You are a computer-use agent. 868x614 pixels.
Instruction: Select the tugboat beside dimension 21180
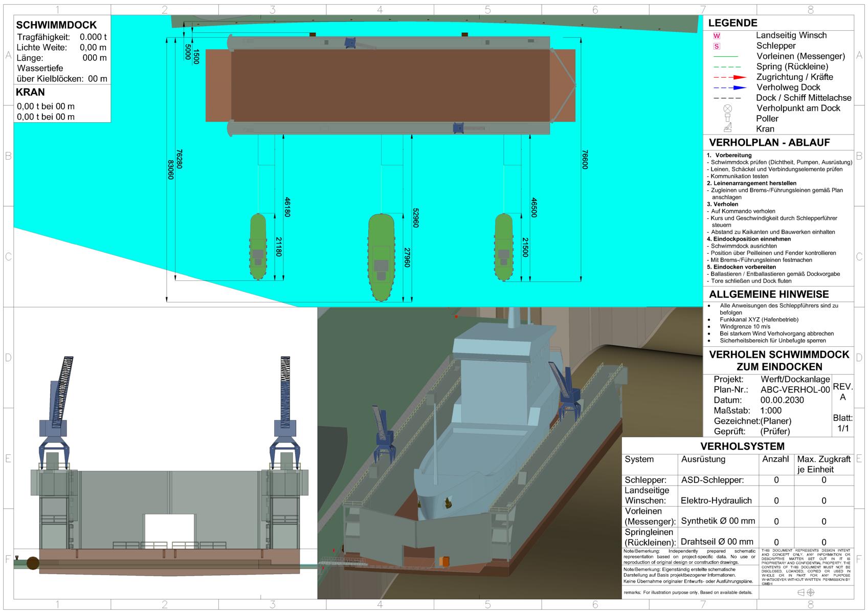(x=258, y=247)
